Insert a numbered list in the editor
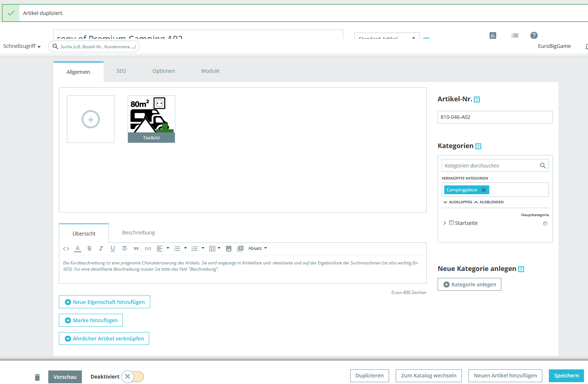 pyautogui.click(x=195, y=249)
